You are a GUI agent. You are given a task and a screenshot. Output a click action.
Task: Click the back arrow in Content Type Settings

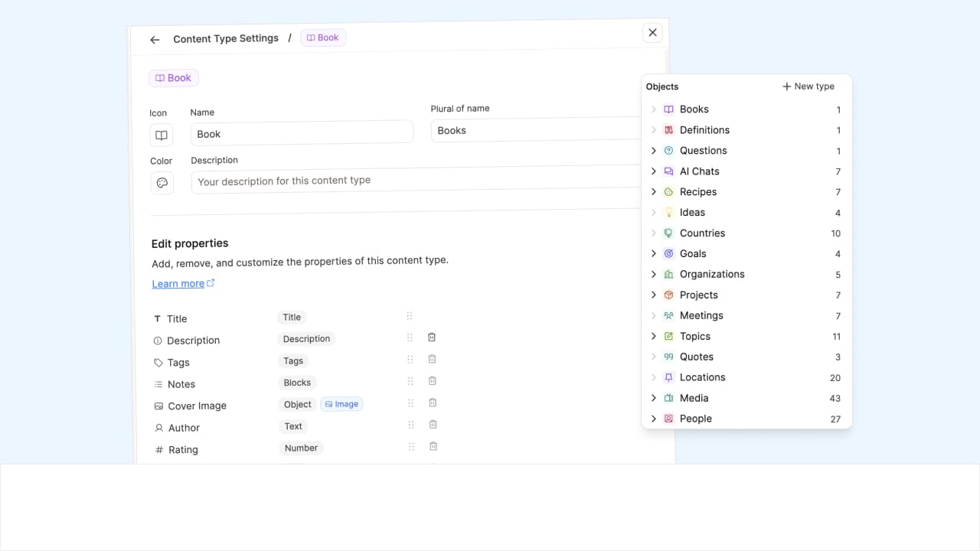(x=155, y=40)
